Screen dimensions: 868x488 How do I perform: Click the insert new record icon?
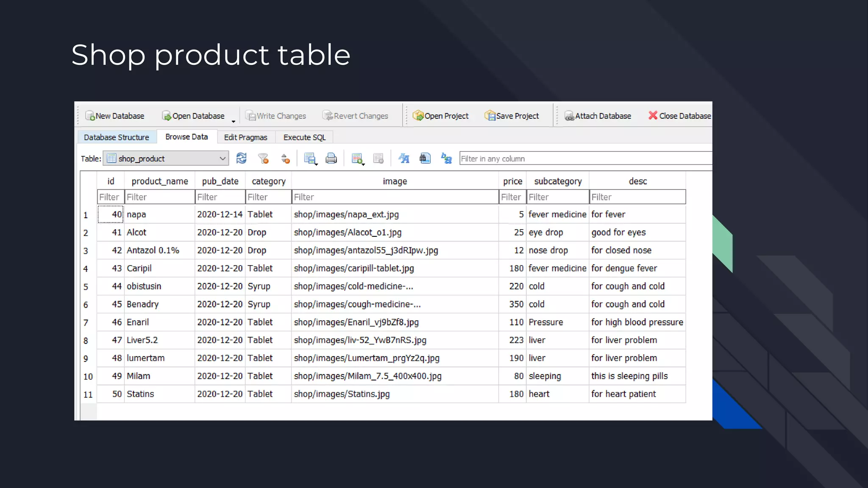[x=357, y=158]
